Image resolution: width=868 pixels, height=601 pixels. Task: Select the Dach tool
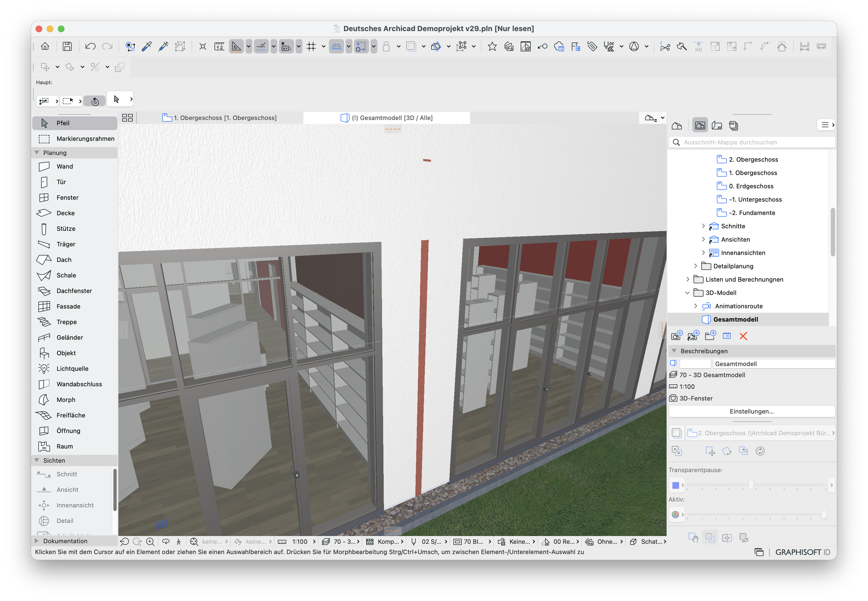(74, 260)
